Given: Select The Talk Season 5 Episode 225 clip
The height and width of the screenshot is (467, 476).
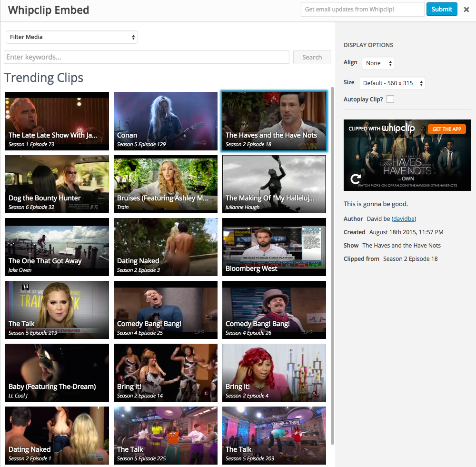Looking at the screenshot, I should tap(166, 436).
